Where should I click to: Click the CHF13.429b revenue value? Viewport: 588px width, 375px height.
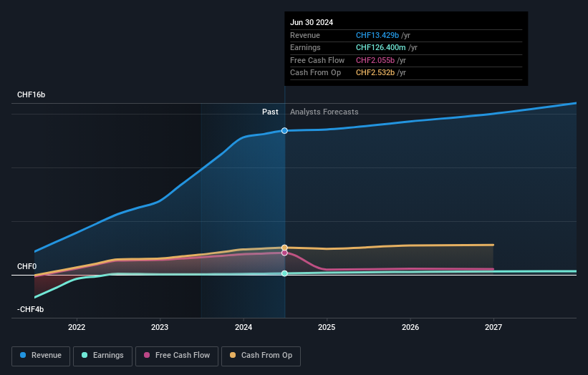(377, 35)
